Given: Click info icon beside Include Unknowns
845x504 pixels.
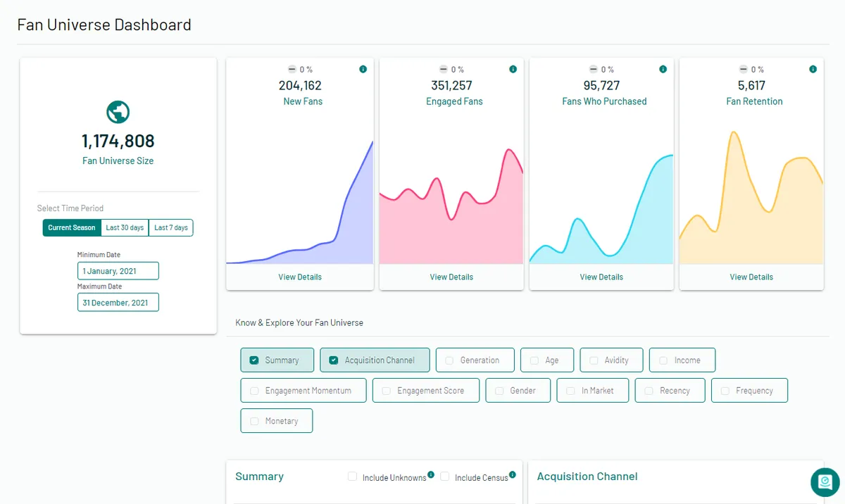Looking at the screenshot, I should [x=431, y=474].
